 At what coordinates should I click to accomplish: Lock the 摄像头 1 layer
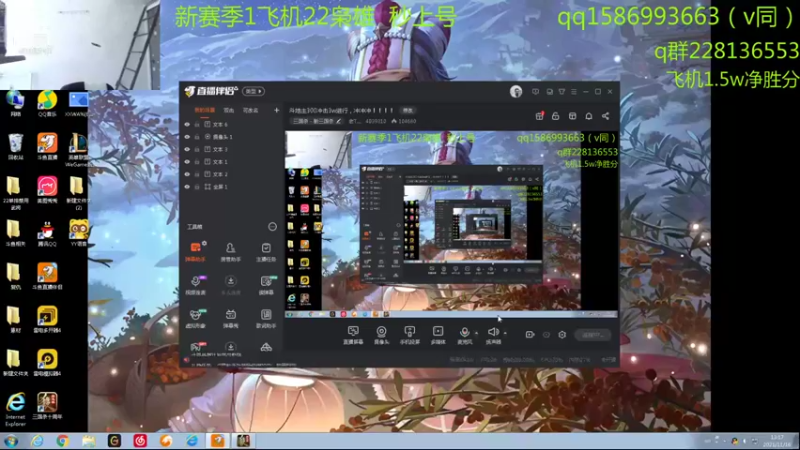click(x=197, y=137)
